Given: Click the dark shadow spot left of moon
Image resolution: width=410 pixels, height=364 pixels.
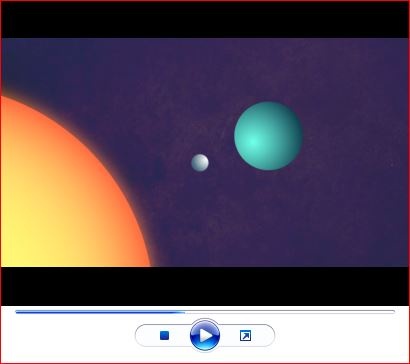Looking at the screenshot, I should (158, 170).
